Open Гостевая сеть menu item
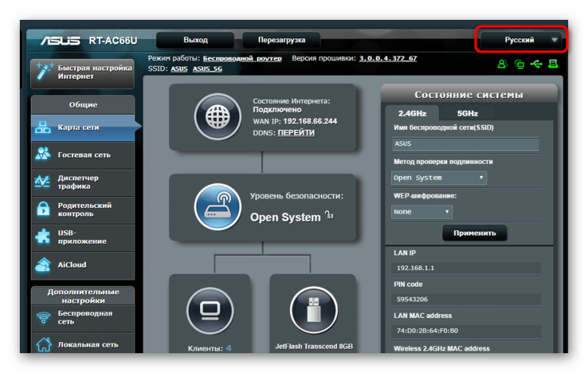Screen dimensions: 588x373 pos(83,155)
